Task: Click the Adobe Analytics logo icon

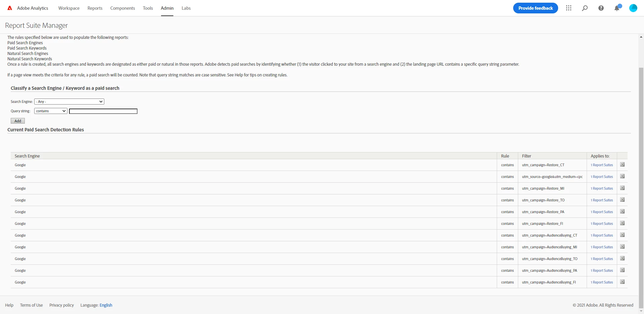Action: click(x=10, y=8)
